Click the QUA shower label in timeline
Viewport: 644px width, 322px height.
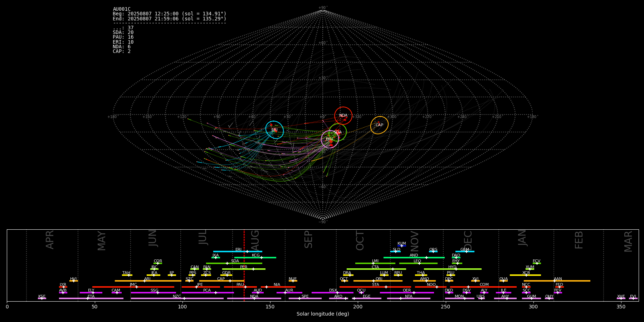coord(504,279)
